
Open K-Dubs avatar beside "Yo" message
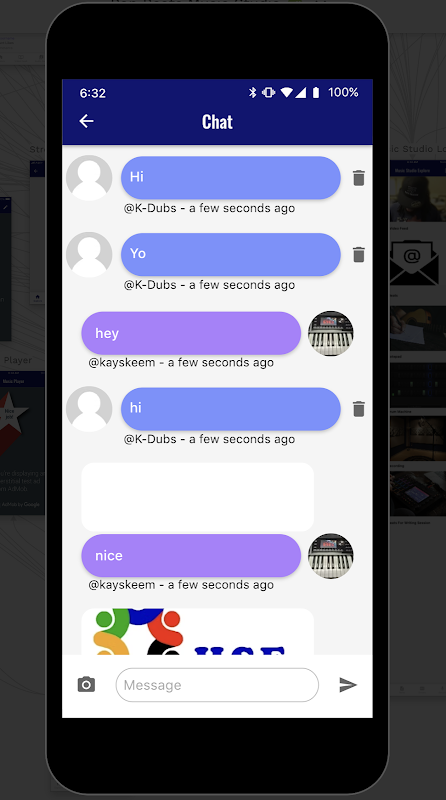click(x=89, y=255)
